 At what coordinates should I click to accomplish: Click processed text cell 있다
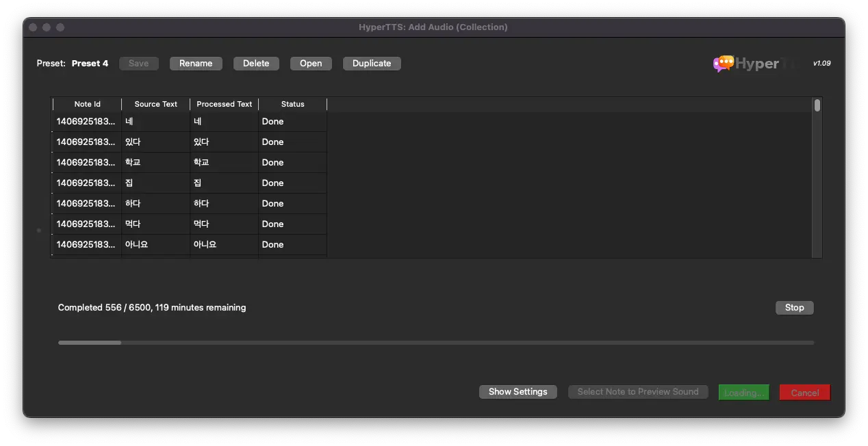(x=225, y=142)
